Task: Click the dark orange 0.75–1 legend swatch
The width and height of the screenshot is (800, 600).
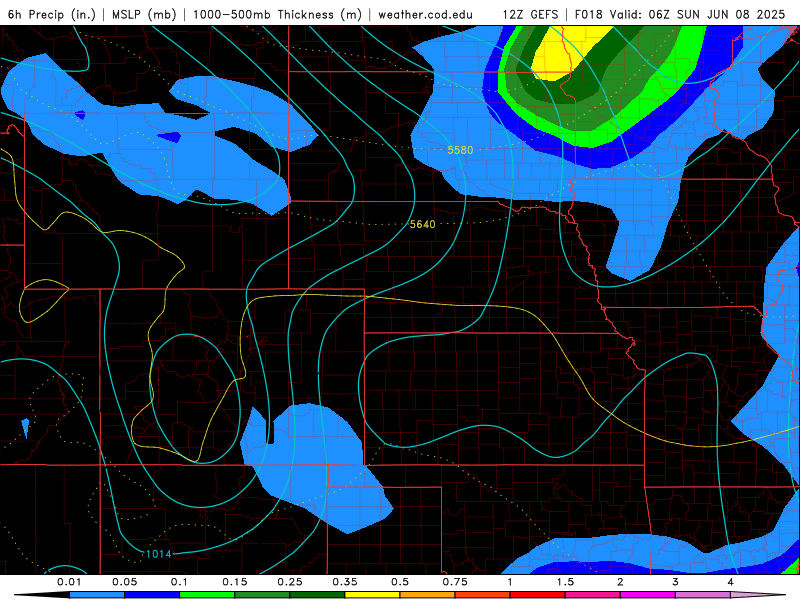Action: pos(483,595)
